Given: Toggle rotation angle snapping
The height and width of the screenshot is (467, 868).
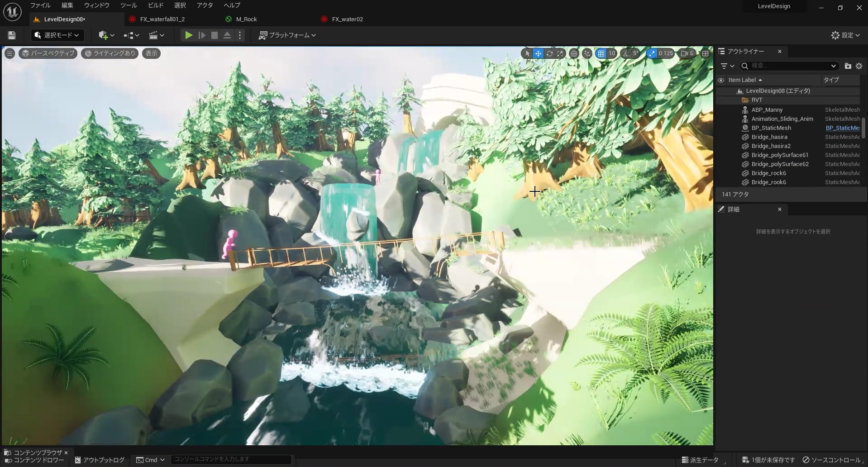Looking at the screenshot, I should tap(625, 53).
